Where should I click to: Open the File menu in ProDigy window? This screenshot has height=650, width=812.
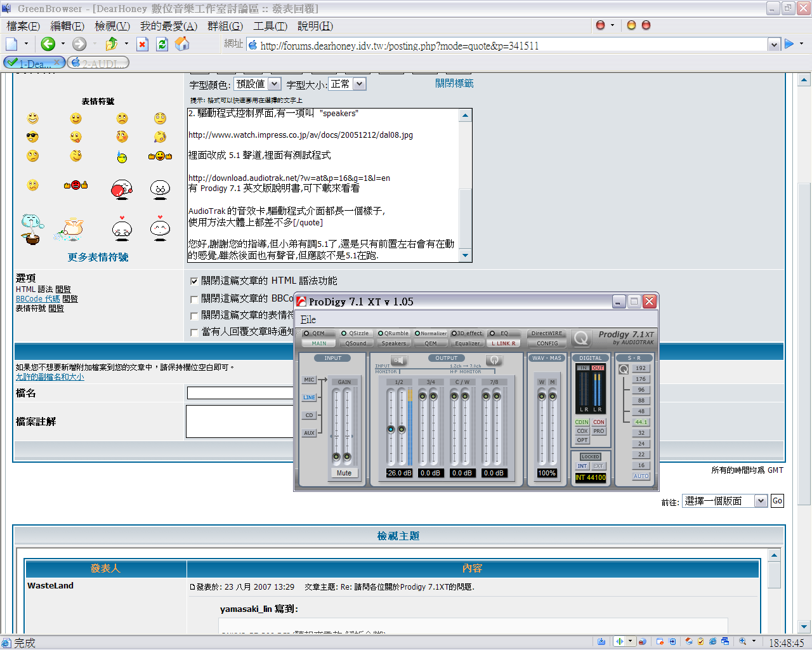pyautogui.click(x=308, y=319)
